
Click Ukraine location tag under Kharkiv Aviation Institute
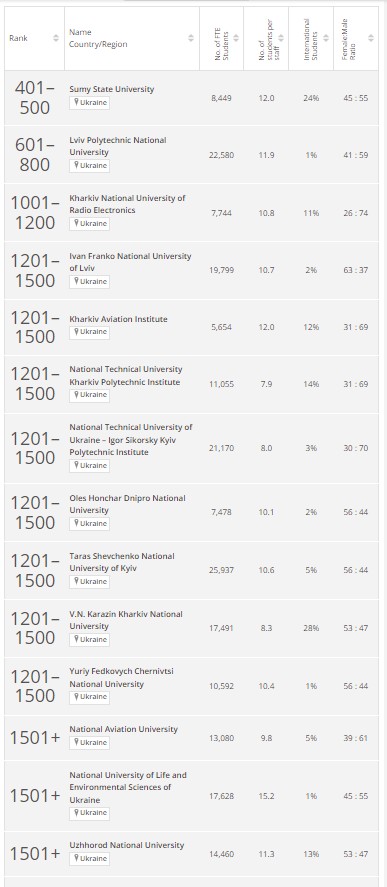pos(89,333)
